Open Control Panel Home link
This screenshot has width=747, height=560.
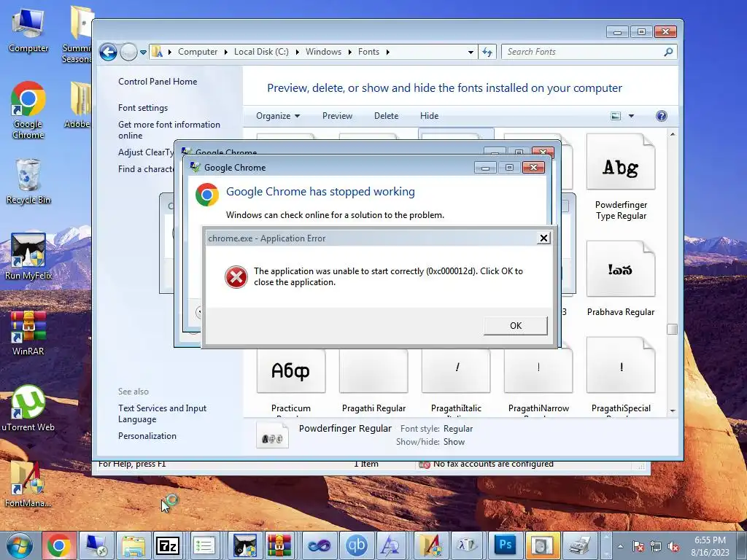pyautogui.click(x=158, y=82)
